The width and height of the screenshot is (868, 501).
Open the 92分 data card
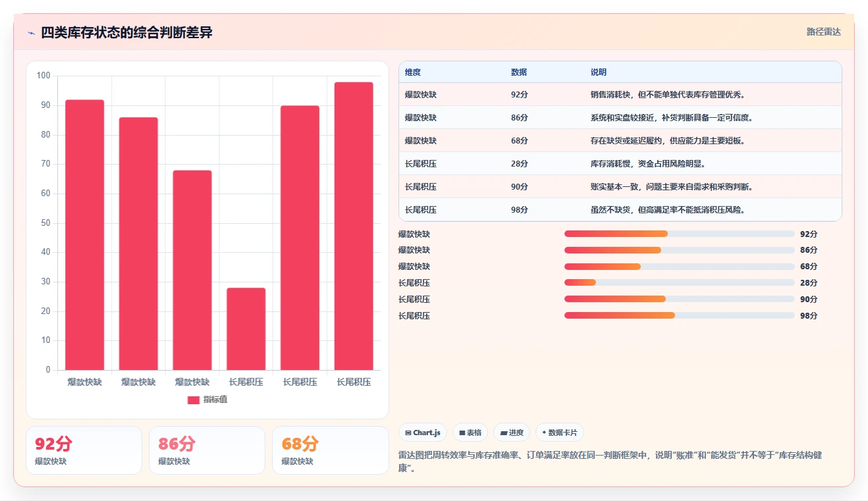[x=84, y=450]
